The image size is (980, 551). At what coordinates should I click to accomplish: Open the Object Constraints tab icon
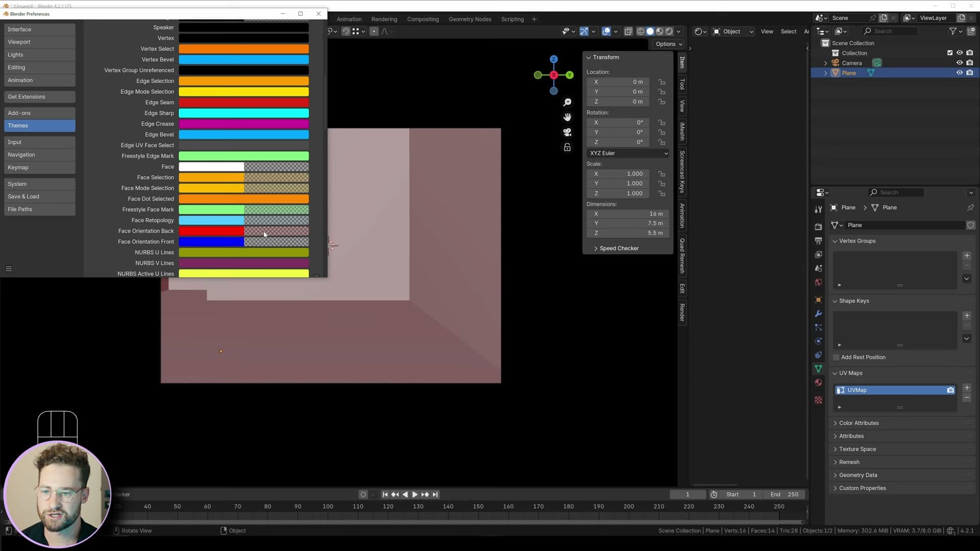(x=818, y=355)
